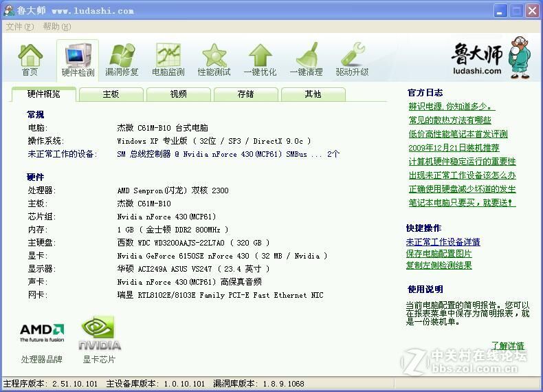Screen dimensions: 543x392
Task: Switch to the 主板 tab
Action: point(111,94)
